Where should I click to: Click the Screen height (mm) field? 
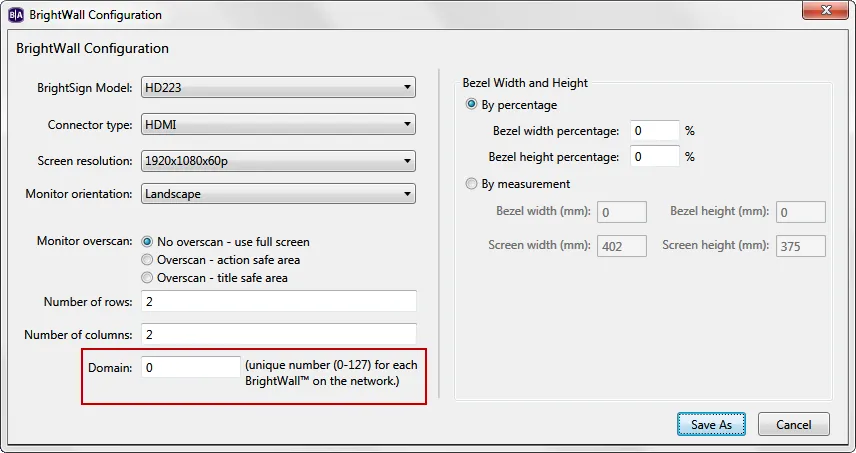[801, 246]
